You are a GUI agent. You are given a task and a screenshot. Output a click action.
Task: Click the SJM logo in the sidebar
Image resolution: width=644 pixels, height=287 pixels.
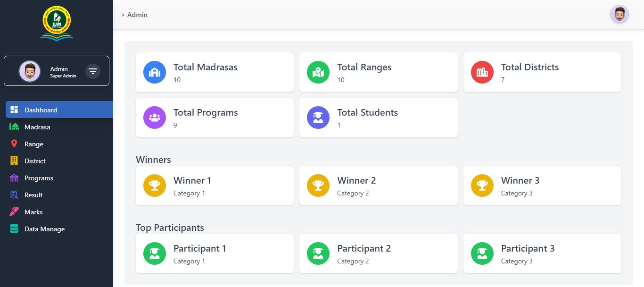57,23
